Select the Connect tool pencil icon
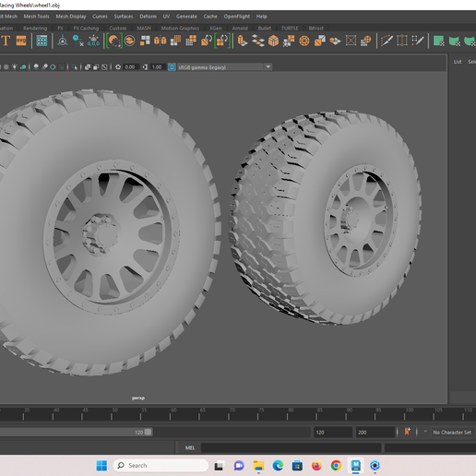This screenshot has height=476, width=476. tap(418, 41)
